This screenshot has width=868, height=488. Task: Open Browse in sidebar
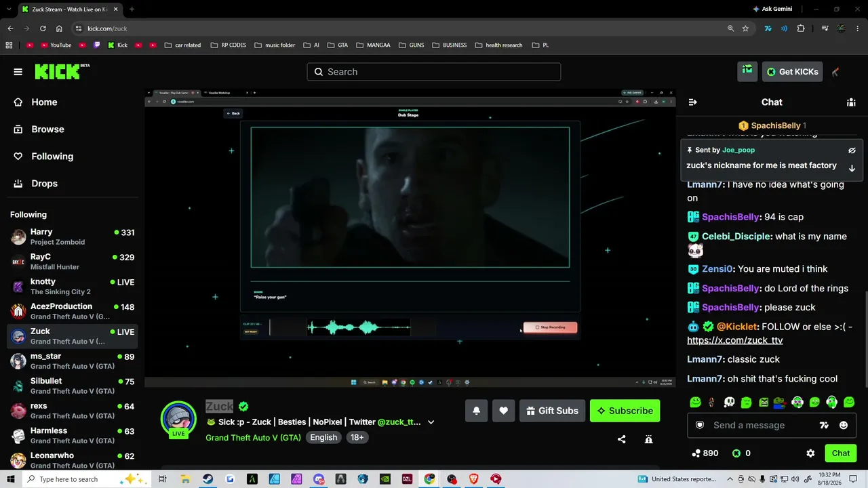coord(48,129)
